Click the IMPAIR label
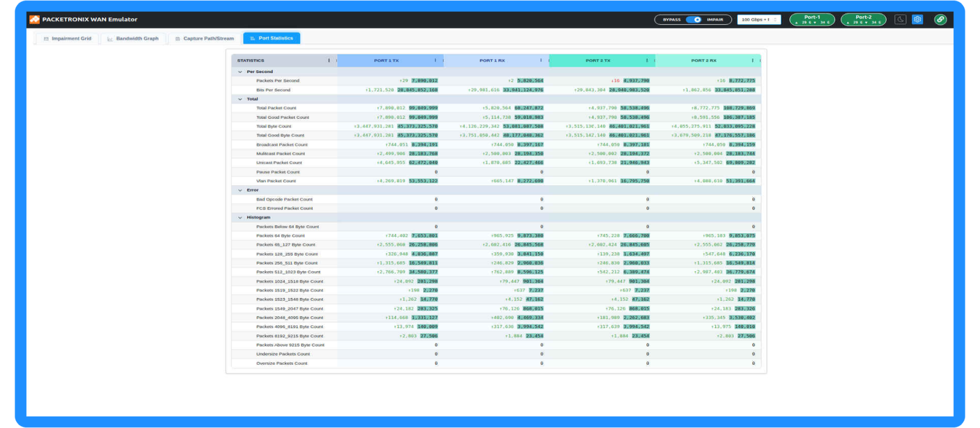This screenshot has height=428, width=980. click(714, 20)
